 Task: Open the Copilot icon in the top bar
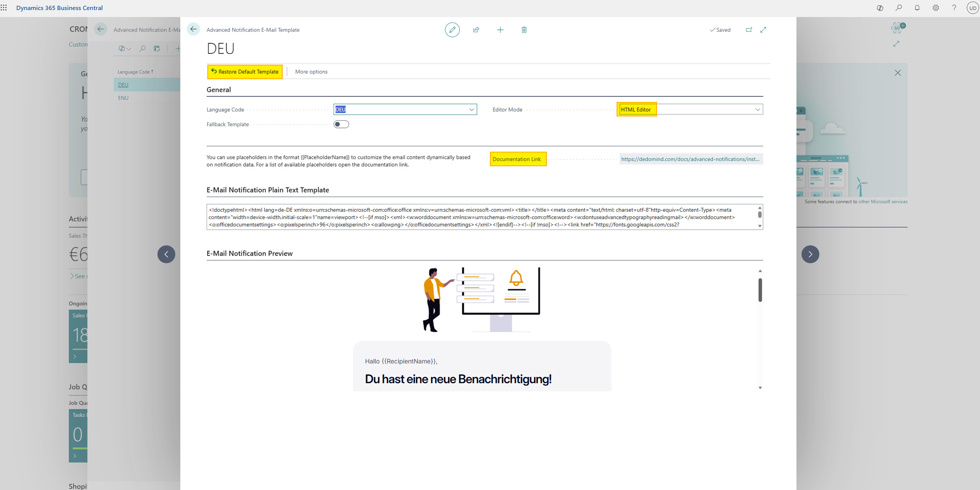point(880,7)
